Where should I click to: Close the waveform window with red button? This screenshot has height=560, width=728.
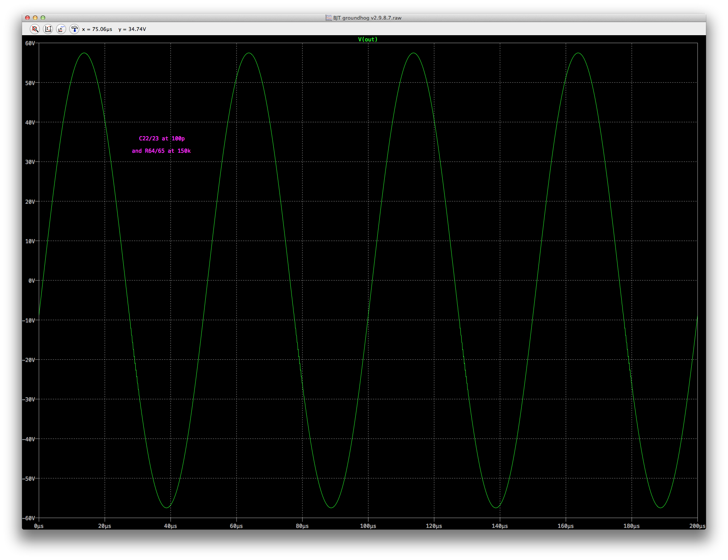coord(27,18)
